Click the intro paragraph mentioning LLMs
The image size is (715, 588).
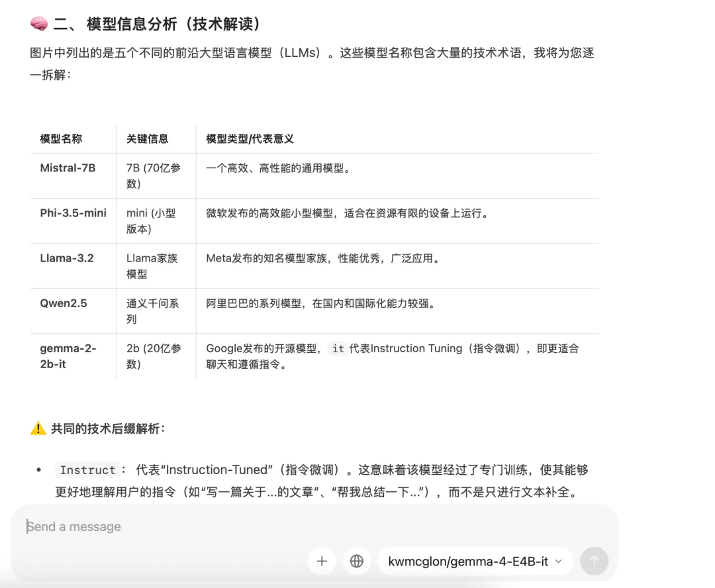coord(312,64)
